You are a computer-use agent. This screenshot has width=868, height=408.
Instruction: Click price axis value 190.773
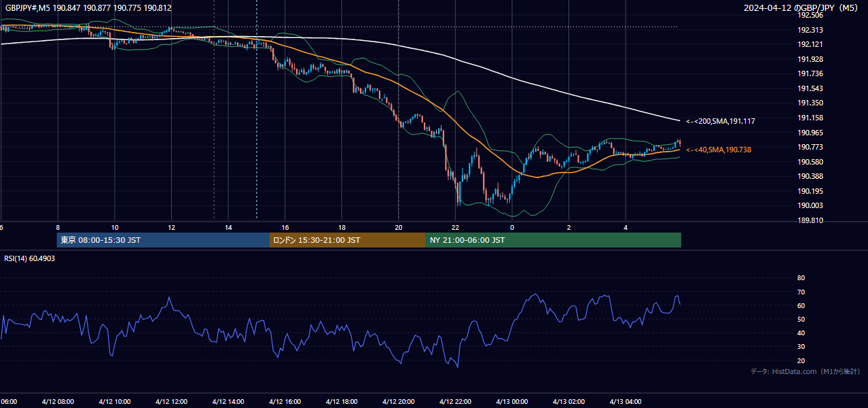(810, 147)
